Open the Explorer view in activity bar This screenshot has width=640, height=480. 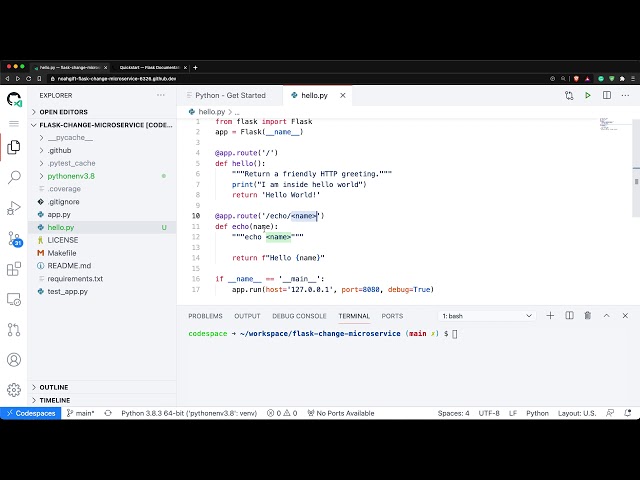click(x=14, y=147)
